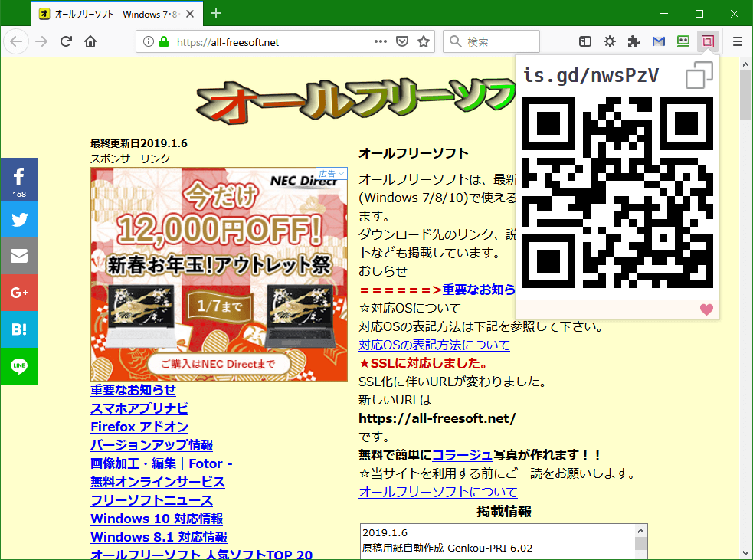Image resolution: width=753 pixels, height=560 pixels.
Task: Toggle the QR code extension button
Action: tap(707, 42)
